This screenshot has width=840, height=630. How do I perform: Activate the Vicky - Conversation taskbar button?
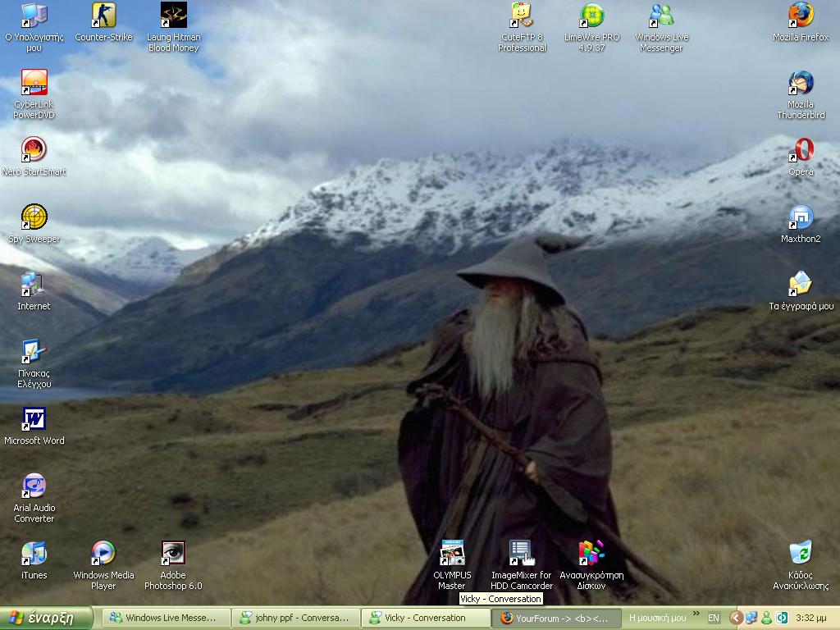click(x=427, y=619)
